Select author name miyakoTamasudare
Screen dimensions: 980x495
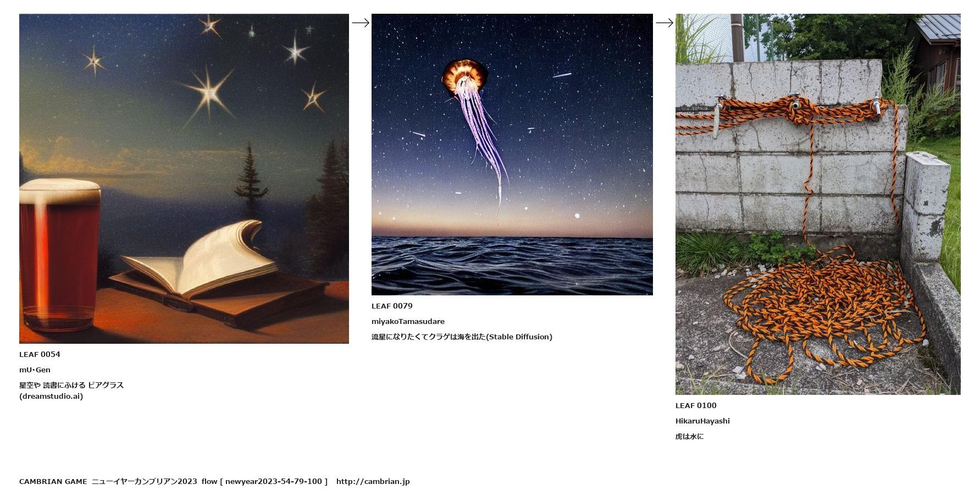408,321
